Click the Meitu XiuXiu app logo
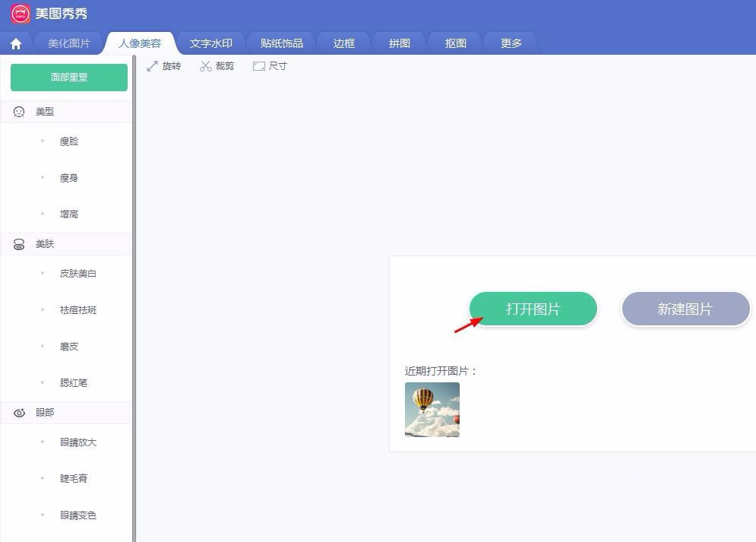 pos(21,14)
